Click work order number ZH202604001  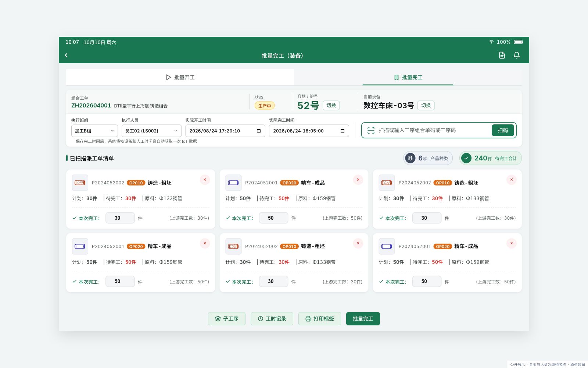tap(91, 106)
